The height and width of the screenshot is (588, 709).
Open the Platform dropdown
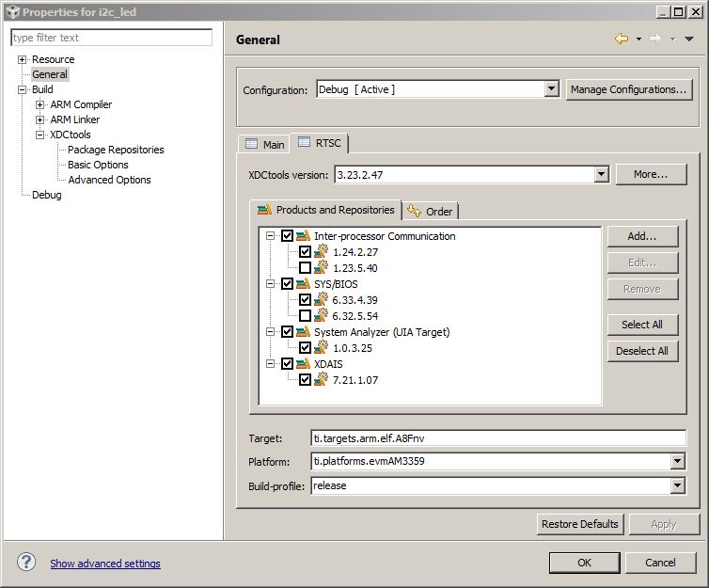[677, 461]
